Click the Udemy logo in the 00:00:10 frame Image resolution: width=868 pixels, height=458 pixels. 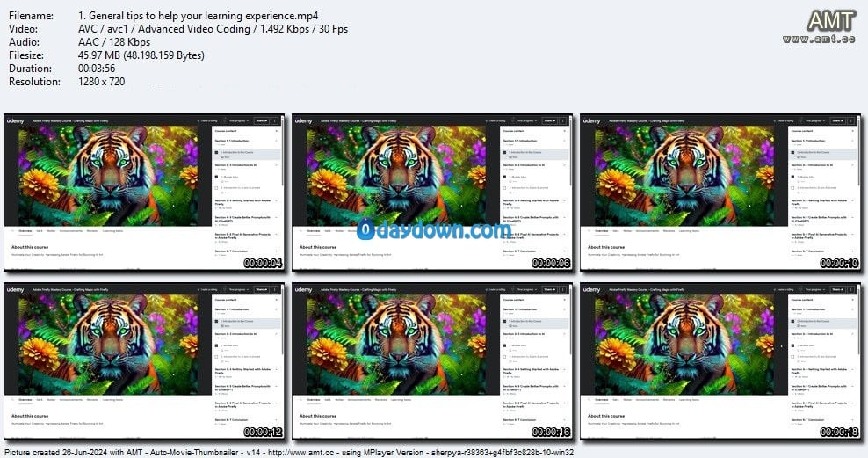pos(592,120)
